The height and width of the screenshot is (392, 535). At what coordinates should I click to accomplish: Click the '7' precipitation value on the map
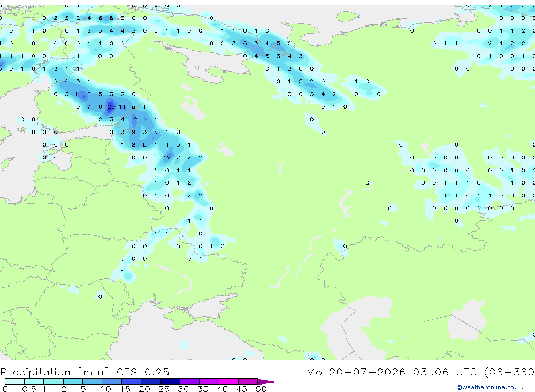coord(89,107)
